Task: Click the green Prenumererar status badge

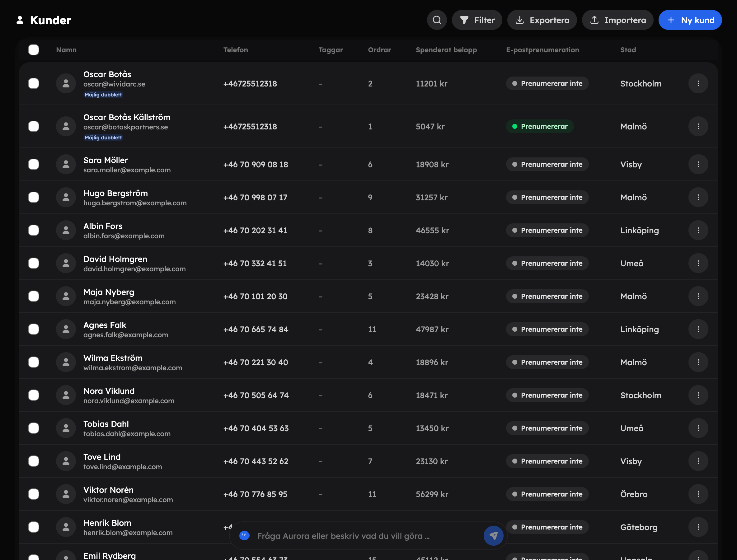Action: pos(540,126)
